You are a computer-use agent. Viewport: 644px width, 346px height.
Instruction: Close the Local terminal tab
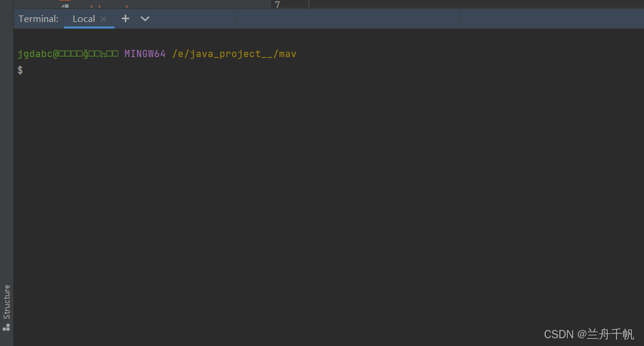pos(103,19)
